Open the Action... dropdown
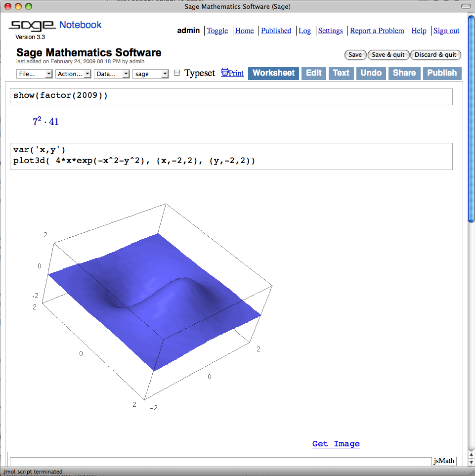 [73, 74]
